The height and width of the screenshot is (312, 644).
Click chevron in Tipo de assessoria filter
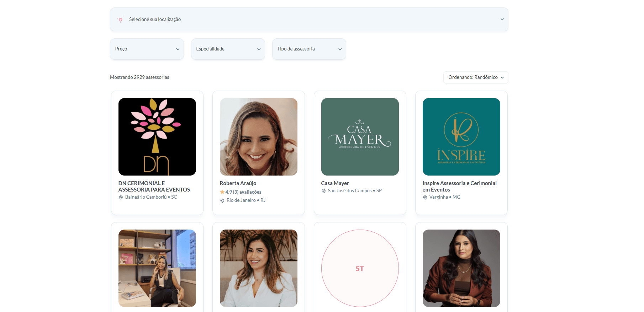pyautogui.click(x=340, y=49)
